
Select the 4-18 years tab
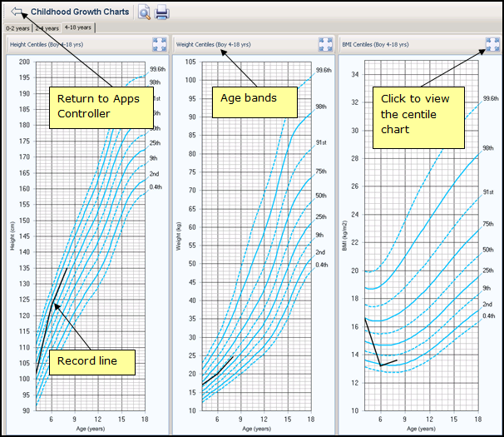(78, 28)
